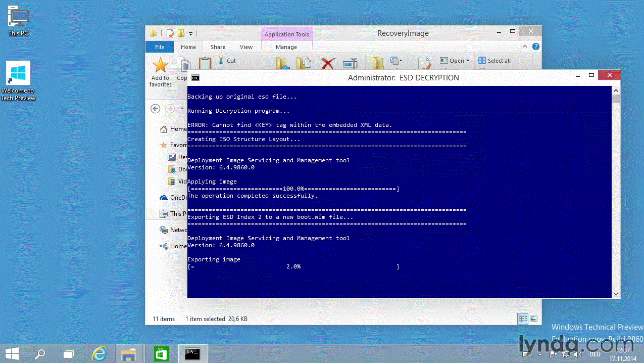Click File Explorer taskbar button

pyautogui.click(x=129, y=354)
